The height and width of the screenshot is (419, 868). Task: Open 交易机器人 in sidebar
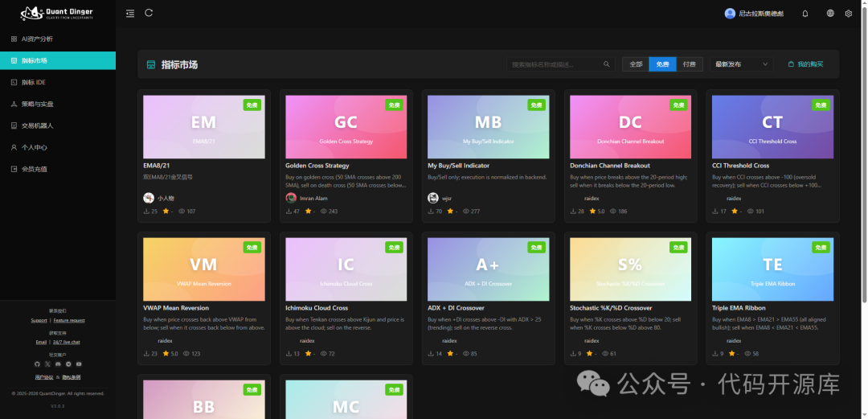pyautogui.click(x=58, y=125)
